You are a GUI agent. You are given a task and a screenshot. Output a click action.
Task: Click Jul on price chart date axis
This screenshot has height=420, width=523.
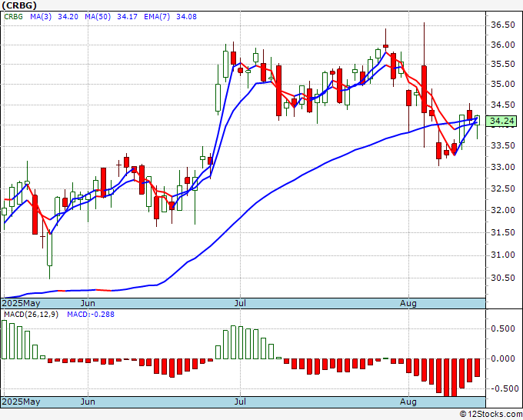pos(240,303)
